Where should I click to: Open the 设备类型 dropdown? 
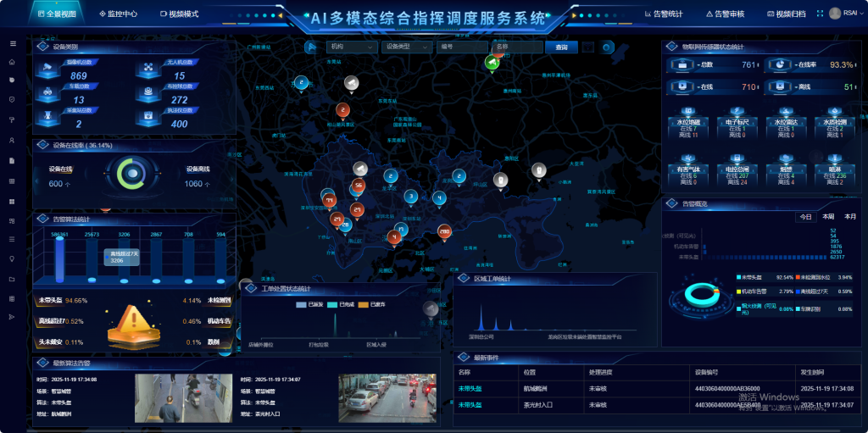point(405,47)
